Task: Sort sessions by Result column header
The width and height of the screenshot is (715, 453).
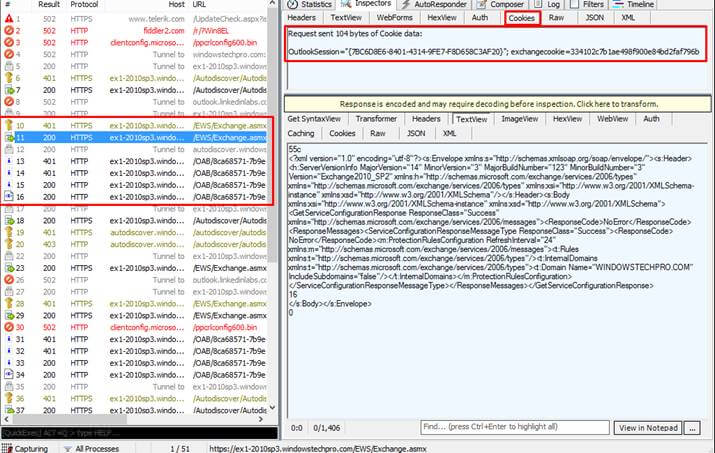Action: coord(49,5)
